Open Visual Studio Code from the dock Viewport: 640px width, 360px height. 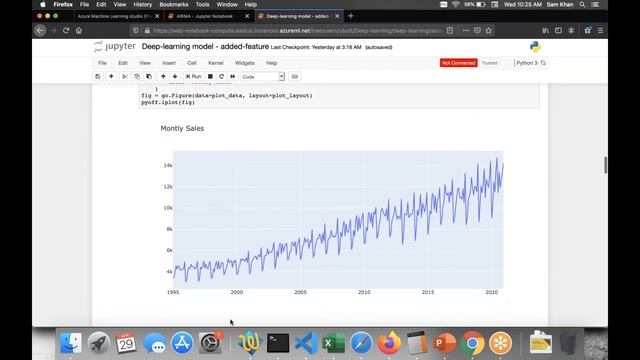coord(306,343)
